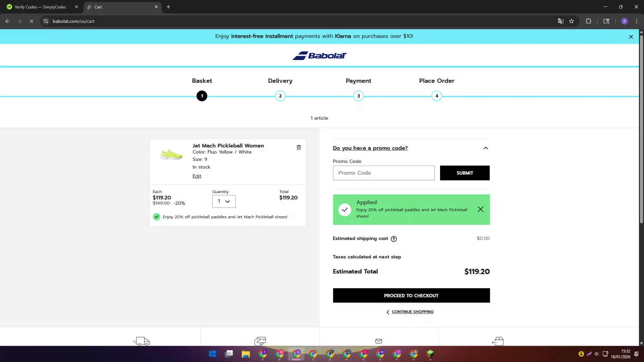Open Chrome taskbar icon with T badge
Viewport: 644px width, 362px height.
[x=397, y=354]
